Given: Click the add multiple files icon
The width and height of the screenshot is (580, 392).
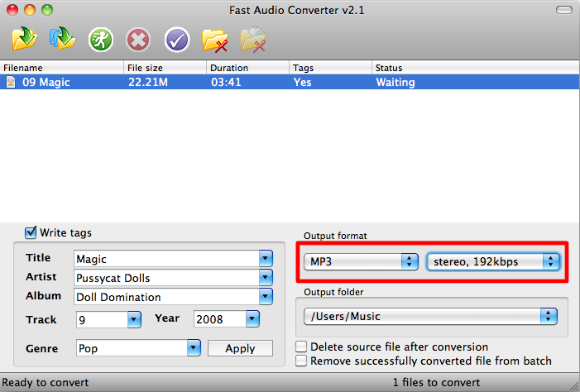Looking at the screenshot, I should 63,38.
